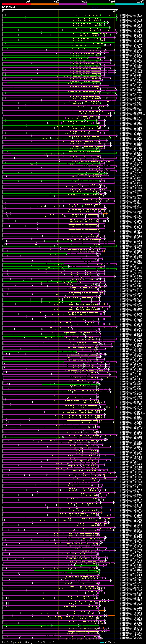Click the UniRef100_Q01945 sequence name

tap(131, 625)
